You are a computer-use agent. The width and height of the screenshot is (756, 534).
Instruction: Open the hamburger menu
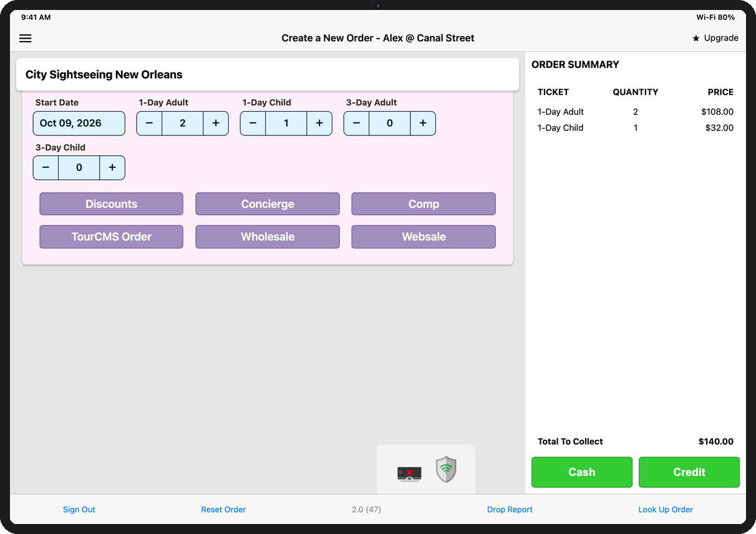point(26,38)
